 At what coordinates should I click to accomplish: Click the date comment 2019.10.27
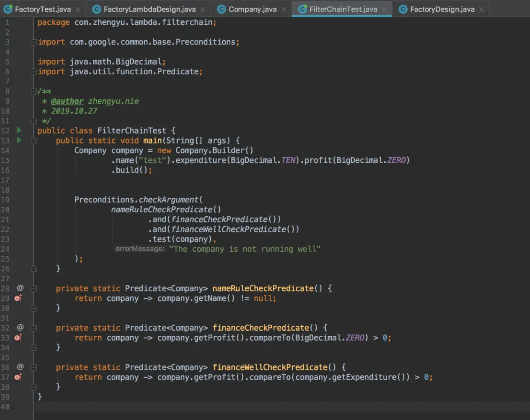pos(74,111)
